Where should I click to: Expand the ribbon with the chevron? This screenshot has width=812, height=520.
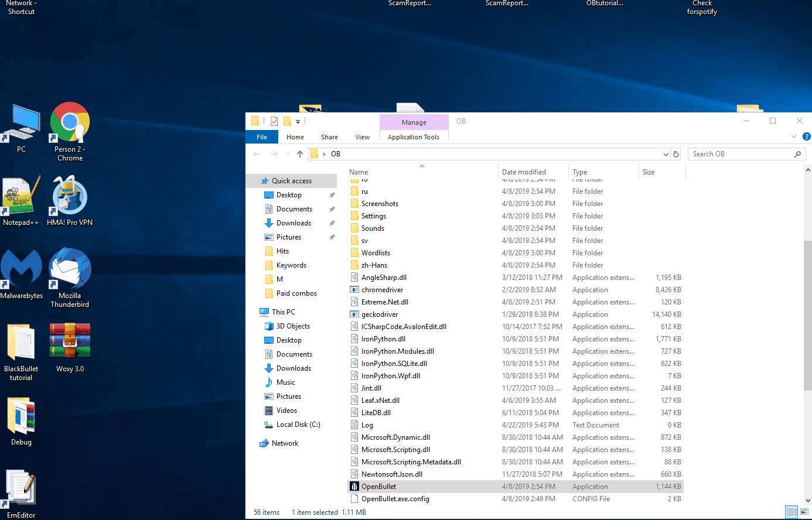[x=794, y=136]
